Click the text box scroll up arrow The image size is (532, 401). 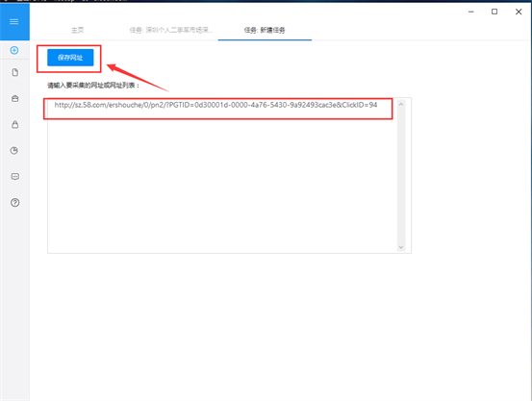point(401,104)
